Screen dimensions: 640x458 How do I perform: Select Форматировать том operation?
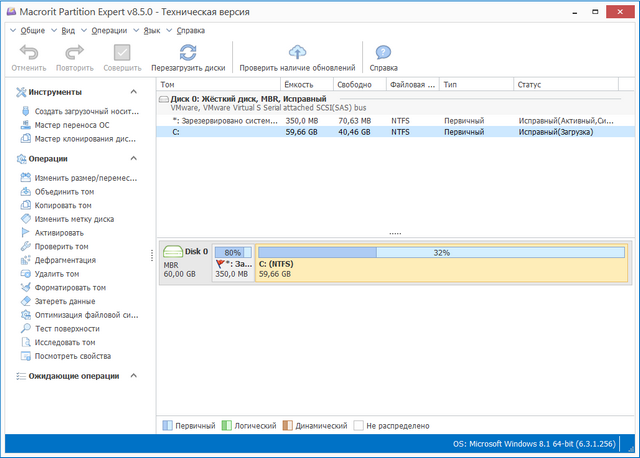pos(70,287)
